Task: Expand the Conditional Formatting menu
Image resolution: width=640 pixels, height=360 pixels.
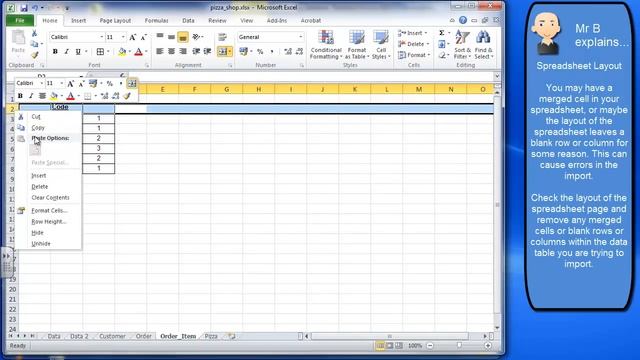Action: [326, 45]
